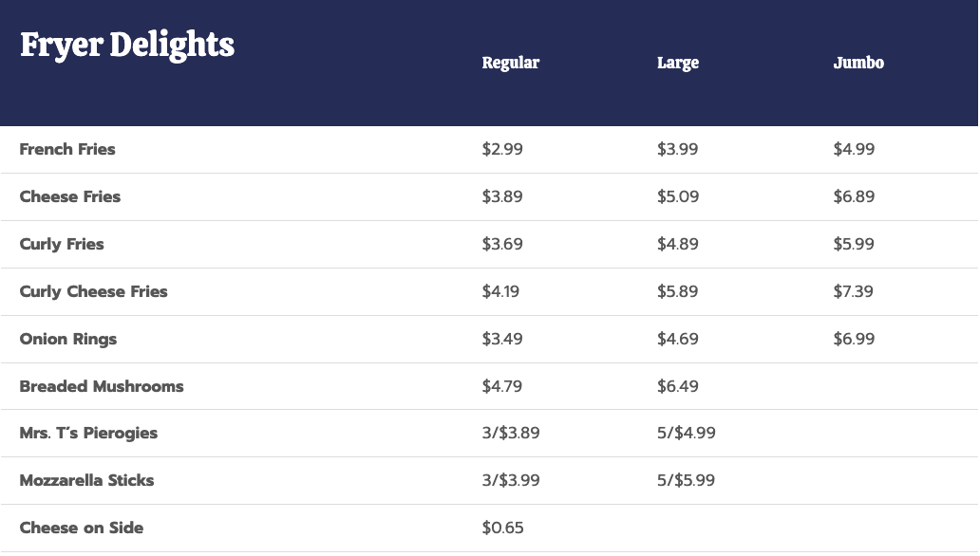Click the Mozzarella Sticks item name
The width and height of the screenshot is (980, 556).
86,480
